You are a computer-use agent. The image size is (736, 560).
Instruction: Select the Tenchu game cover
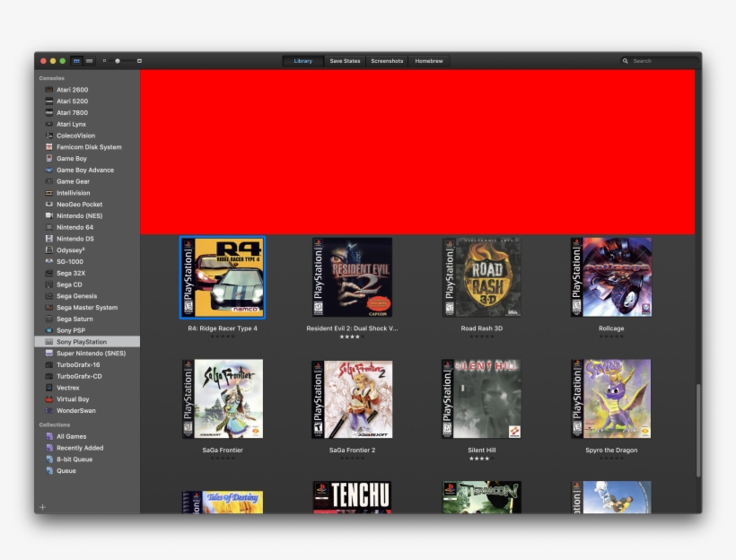tap(352, 497)
